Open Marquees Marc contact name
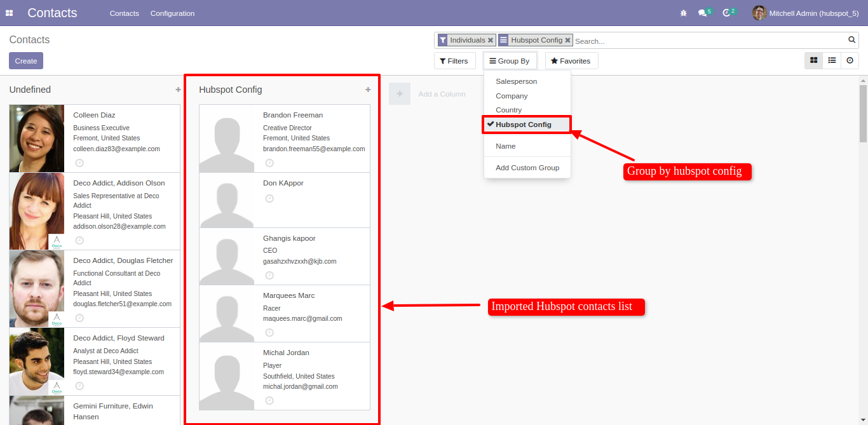The image size is (868, 425). point(288,295)
